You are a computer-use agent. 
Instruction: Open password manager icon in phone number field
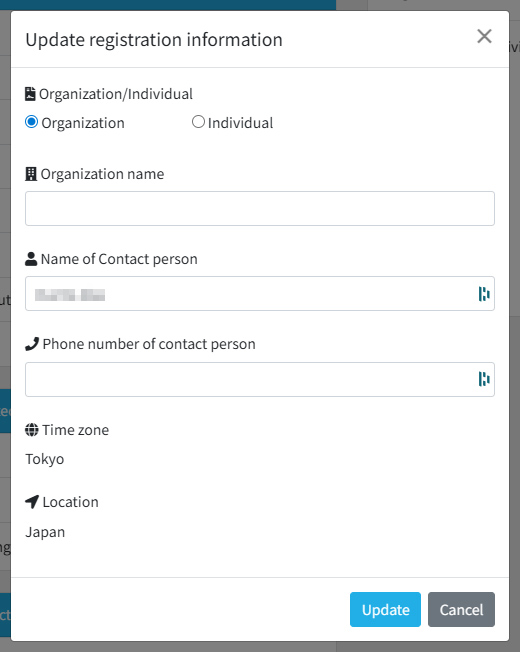click(484, 379)
